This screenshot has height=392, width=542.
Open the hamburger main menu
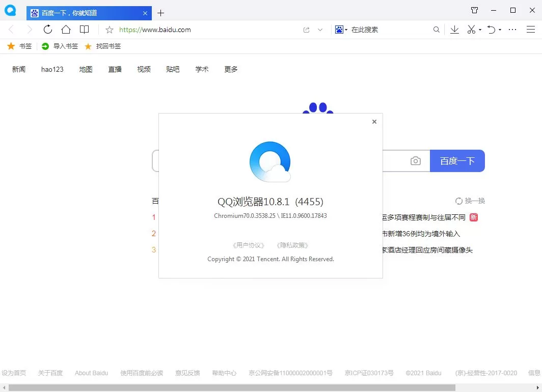(x=532, y=30)
